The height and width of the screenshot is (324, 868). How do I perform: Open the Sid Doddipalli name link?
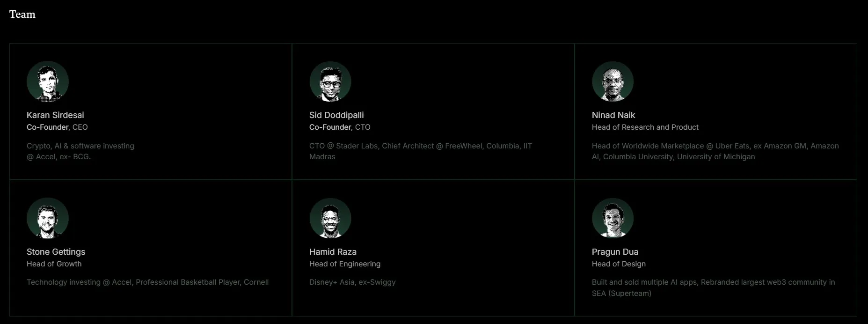[336, 115]
